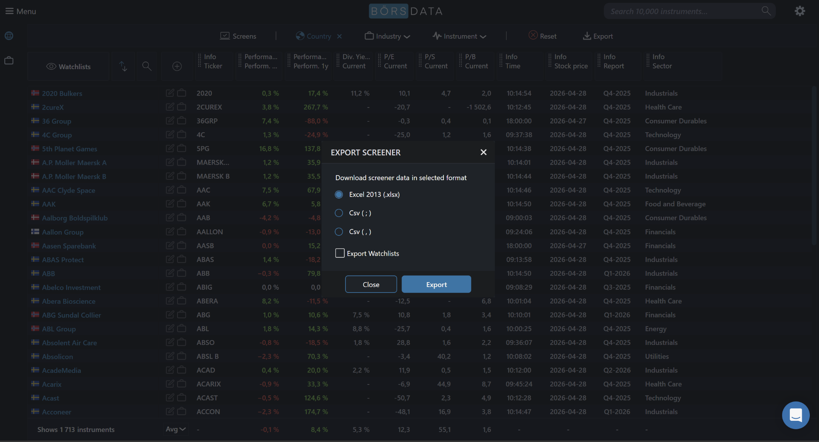This screenshot has width=819, height=442.
Task: Click the edit note icon for Absolicon
Action: point(170,356)
